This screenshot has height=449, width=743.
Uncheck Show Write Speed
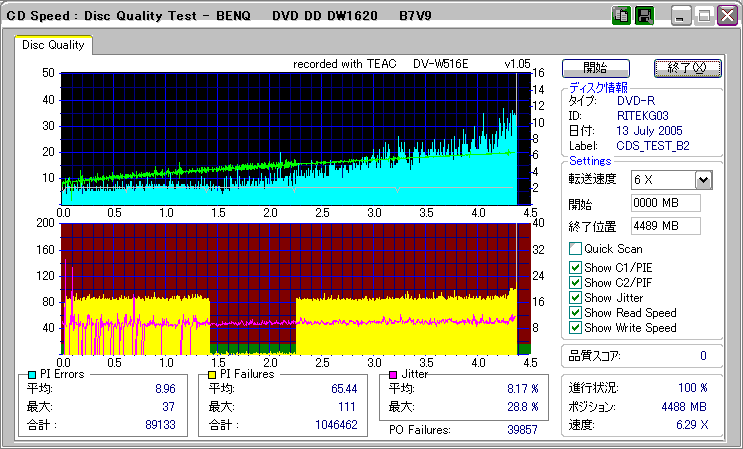[574, 328]
